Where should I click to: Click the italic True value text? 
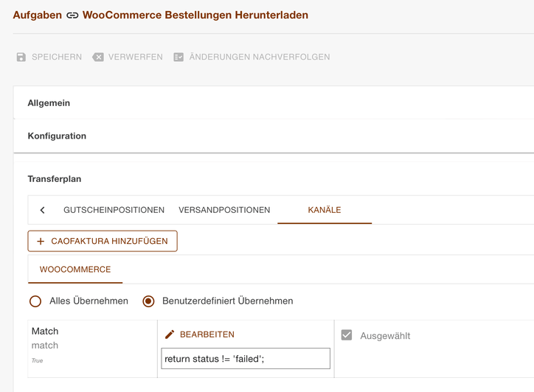click(x=38, y=361)
